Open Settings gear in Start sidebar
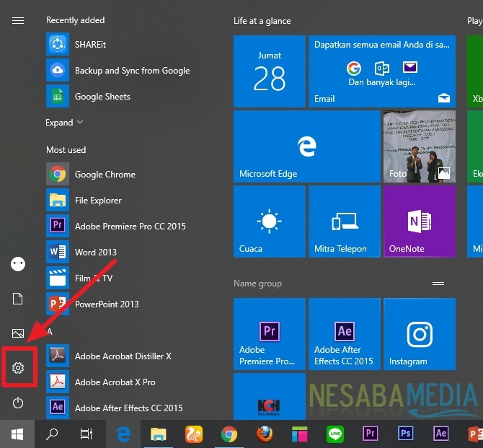Image resolution: width=483 pixels, height=448 pixels. click(x=18, y=368)
